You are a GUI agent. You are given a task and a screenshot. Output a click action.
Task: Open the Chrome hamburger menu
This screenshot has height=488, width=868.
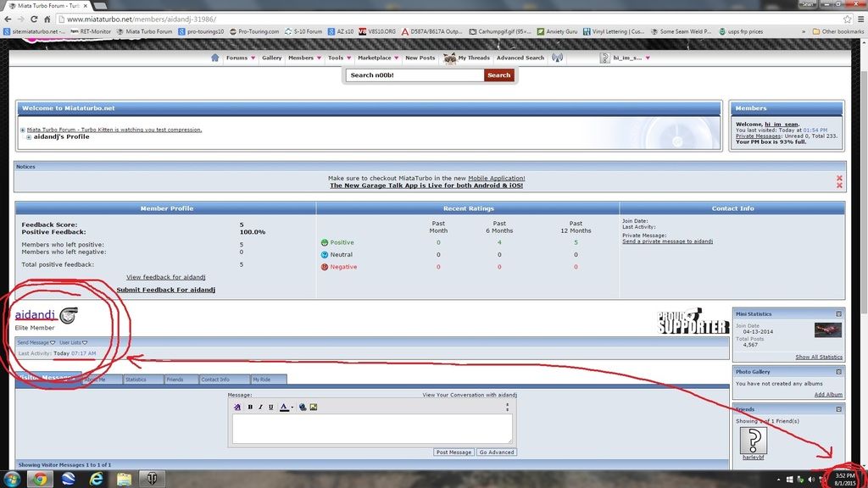(860, 19)
